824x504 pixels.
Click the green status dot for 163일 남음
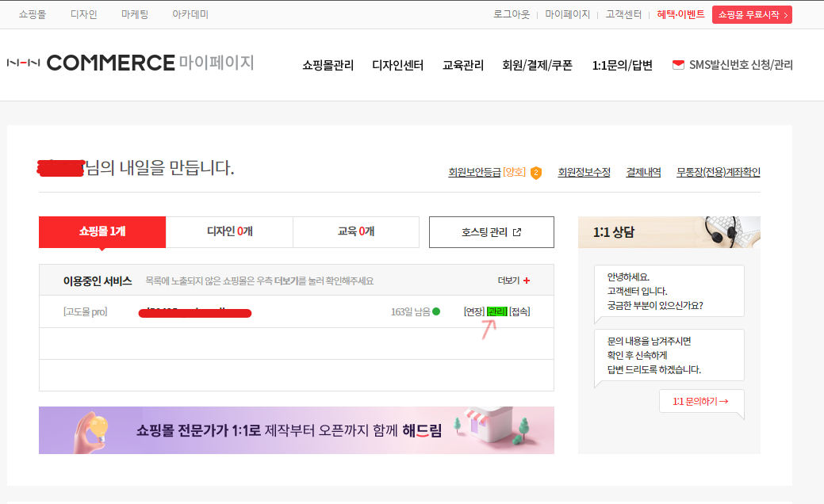click(435, 312)
